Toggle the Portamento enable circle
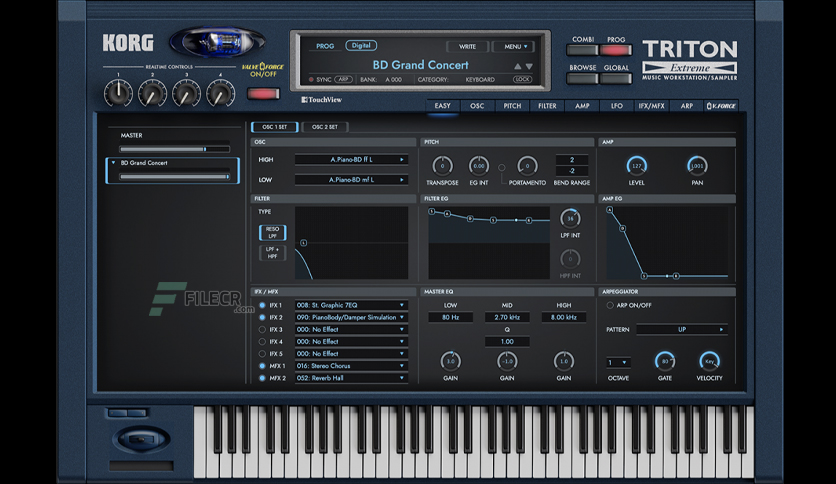The height and width of the screenshot is (484, 836). pos(502,167)
